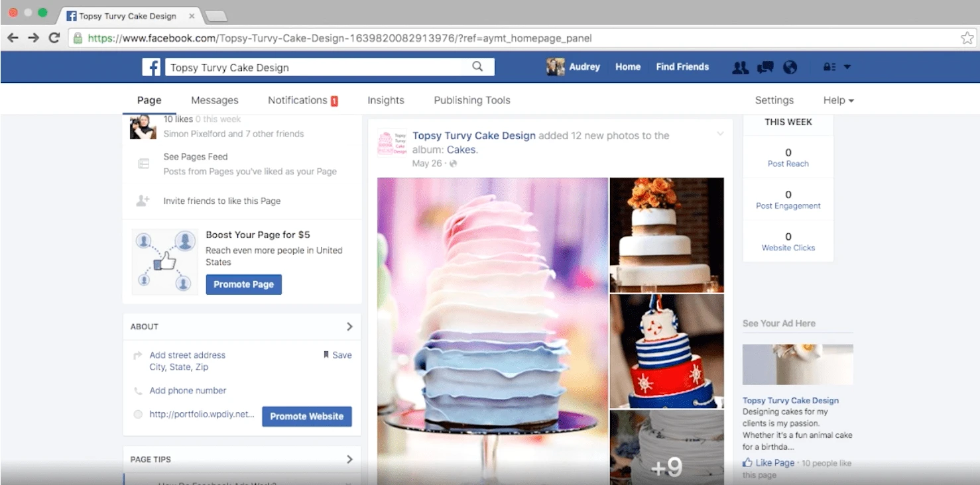This screenshot has width=980, height=485.
Task: Bookmark page with the star icon
Action: pyautogui.click(x=967, y=38)
